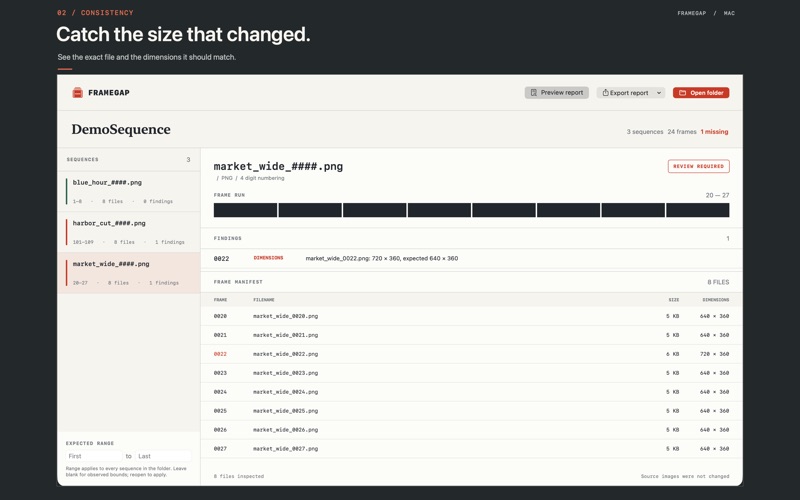The height and width of the screenshot is (500, 800).
Task: Click the Filename column header
Action: pyautogui.click(x=264, y=300)
